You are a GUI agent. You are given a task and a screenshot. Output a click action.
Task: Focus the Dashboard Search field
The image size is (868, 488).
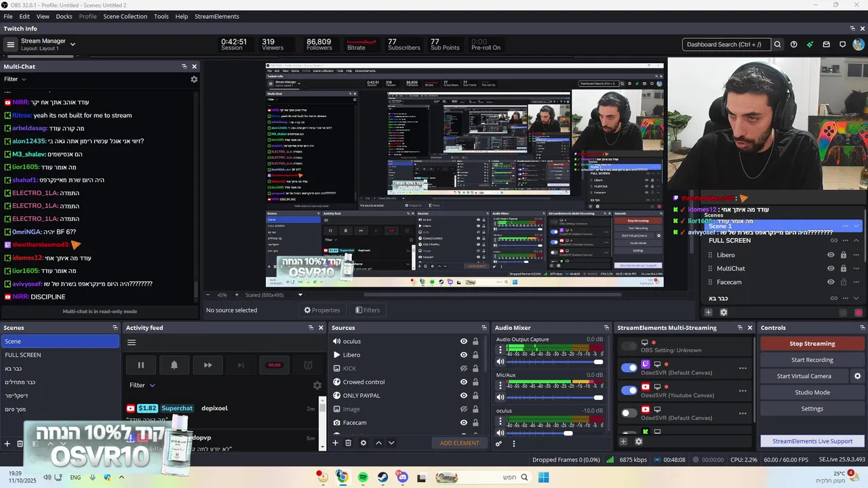[x=726, y=45]
